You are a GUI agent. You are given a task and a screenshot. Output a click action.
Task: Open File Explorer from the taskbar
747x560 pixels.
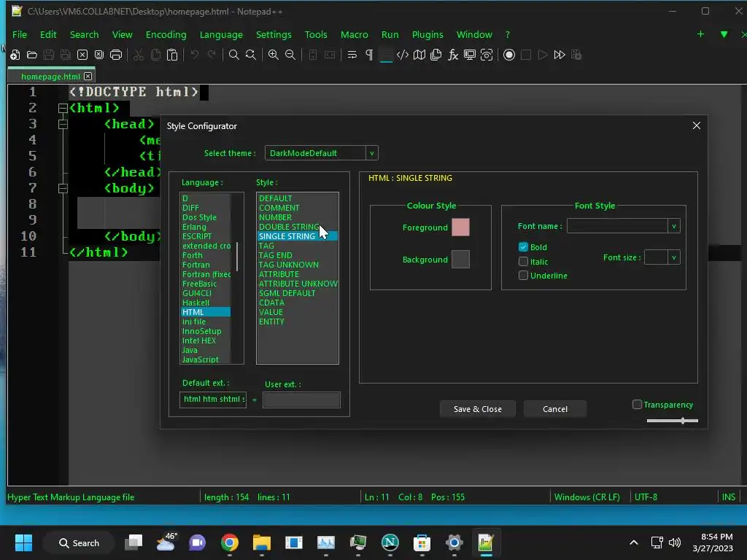click(262, 542)
